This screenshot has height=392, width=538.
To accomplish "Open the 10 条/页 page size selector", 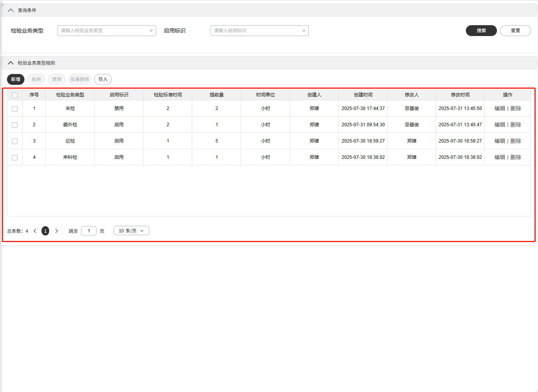I will coord(131,231).
